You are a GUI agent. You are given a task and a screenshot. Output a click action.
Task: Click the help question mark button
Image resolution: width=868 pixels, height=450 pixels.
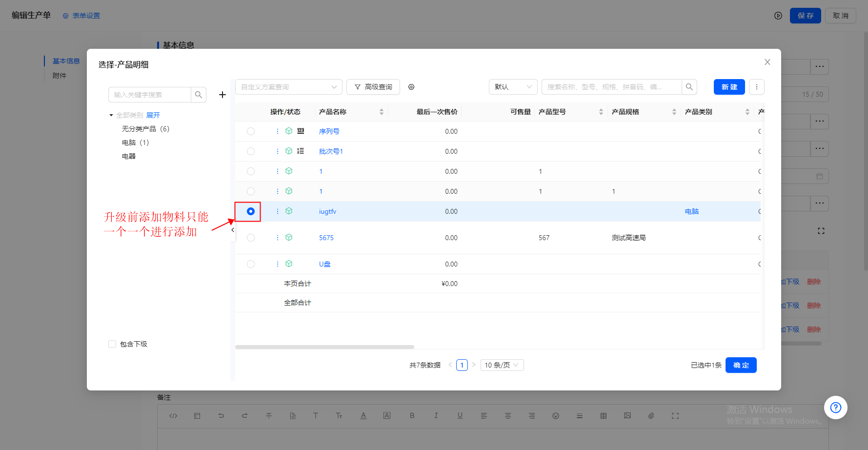[x=836, y=408]
